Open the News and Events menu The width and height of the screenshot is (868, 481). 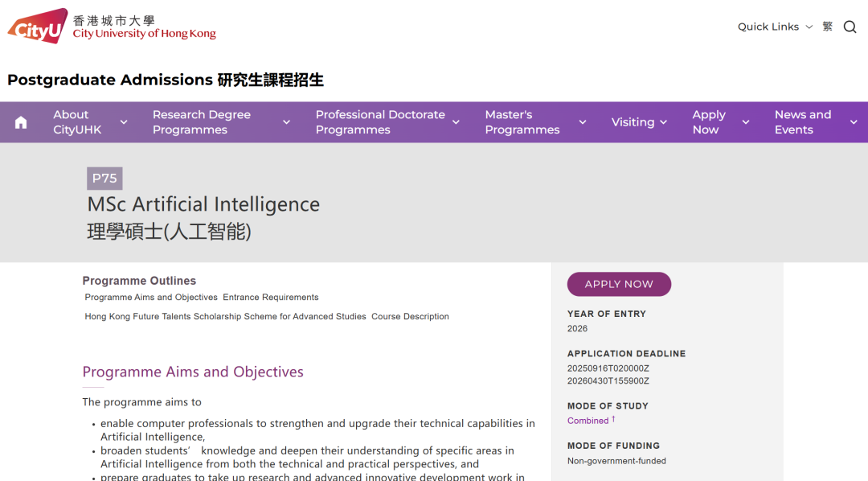tap(803, 122)
